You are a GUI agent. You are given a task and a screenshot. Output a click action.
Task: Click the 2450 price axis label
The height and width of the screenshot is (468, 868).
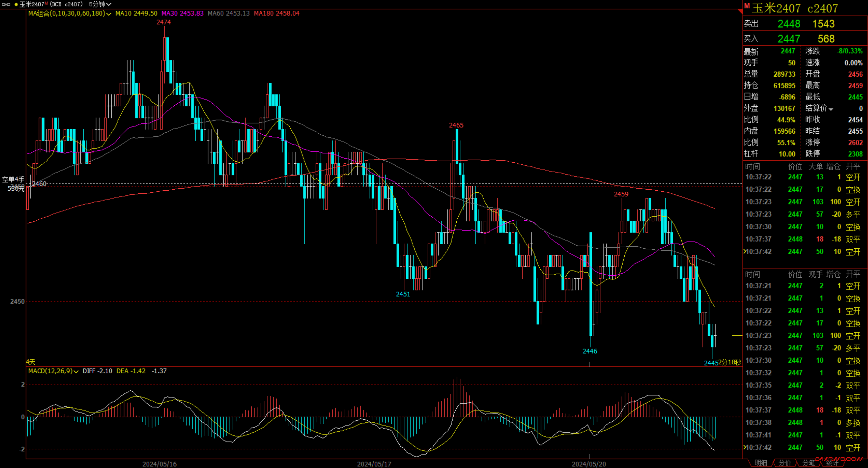point(17,302)
